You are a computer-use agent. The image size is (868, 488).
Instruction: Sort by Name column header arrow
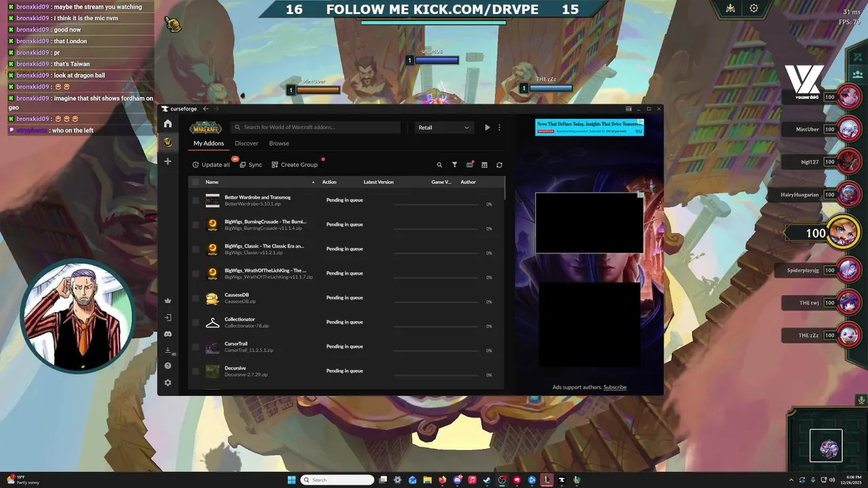(x=313, y=182)
